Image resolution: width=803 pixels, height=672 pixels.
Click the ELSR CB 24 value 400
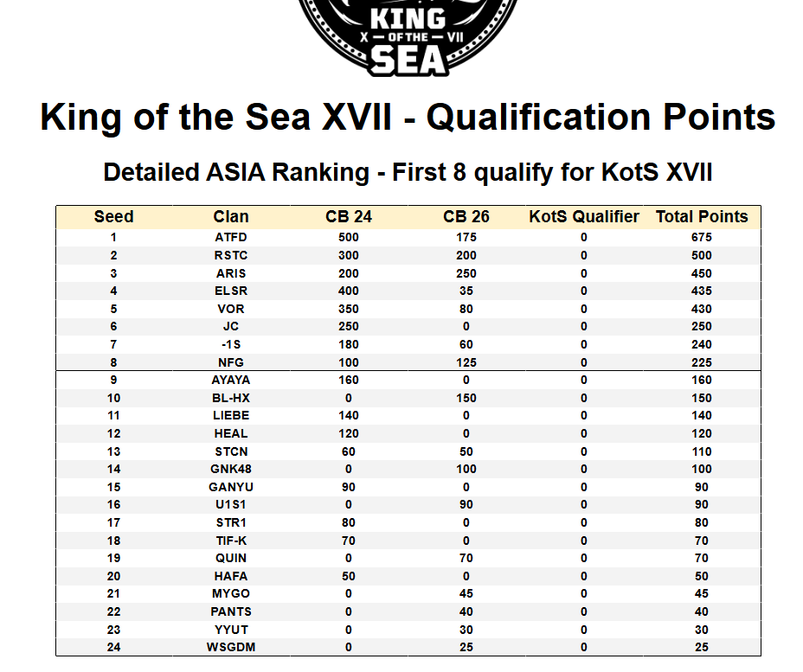point(349,291)
